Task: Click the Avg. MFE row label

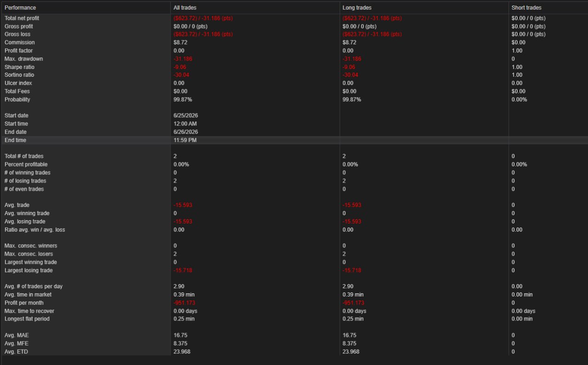Action: (16, 344)
